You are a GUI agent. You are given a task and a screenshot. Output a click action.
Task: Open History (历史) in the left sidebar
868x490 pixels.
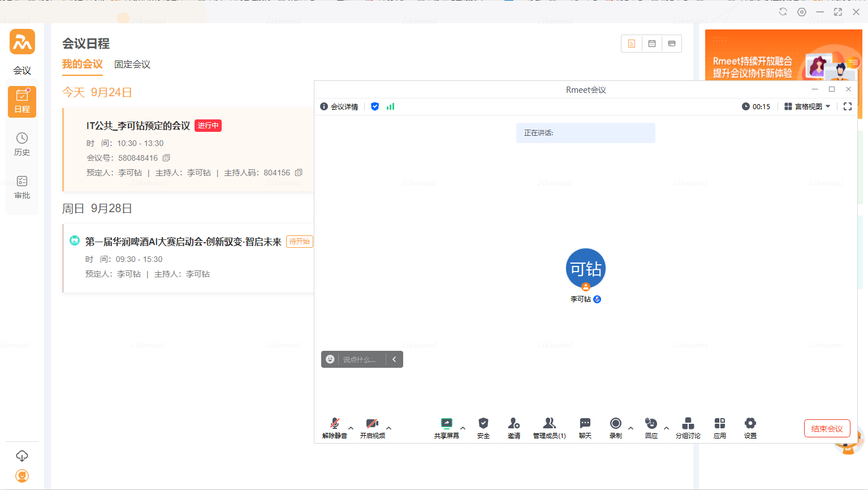tap(22, 144)
